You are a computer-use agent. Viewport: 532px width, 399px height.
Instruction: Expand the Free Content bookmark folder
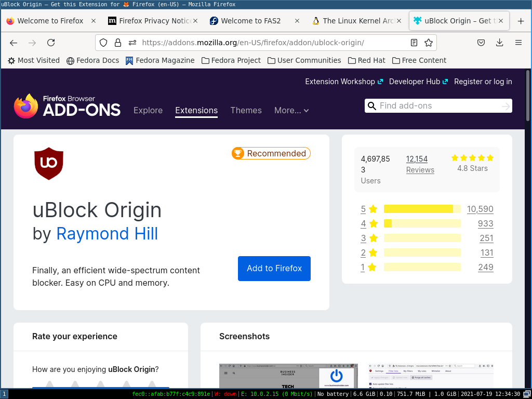click(419, 60)
